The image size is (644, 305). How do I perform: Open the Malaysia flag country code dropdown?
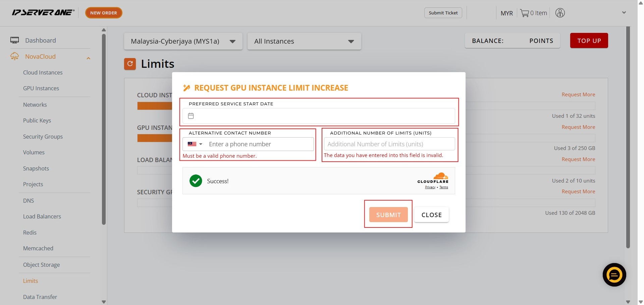pyautogui.click(x=195, y=144)
